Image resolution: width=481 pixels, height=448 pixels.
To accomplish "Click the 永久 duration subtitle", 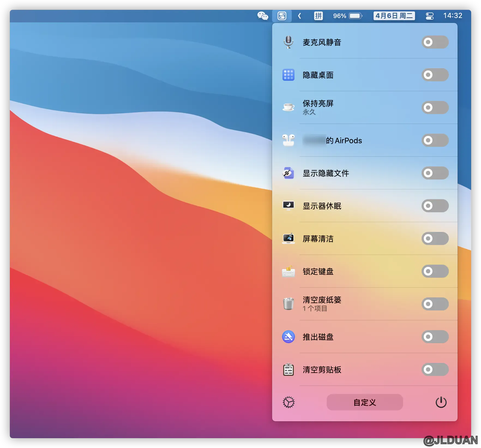I will pyautogui.click(x=309, y=112).
